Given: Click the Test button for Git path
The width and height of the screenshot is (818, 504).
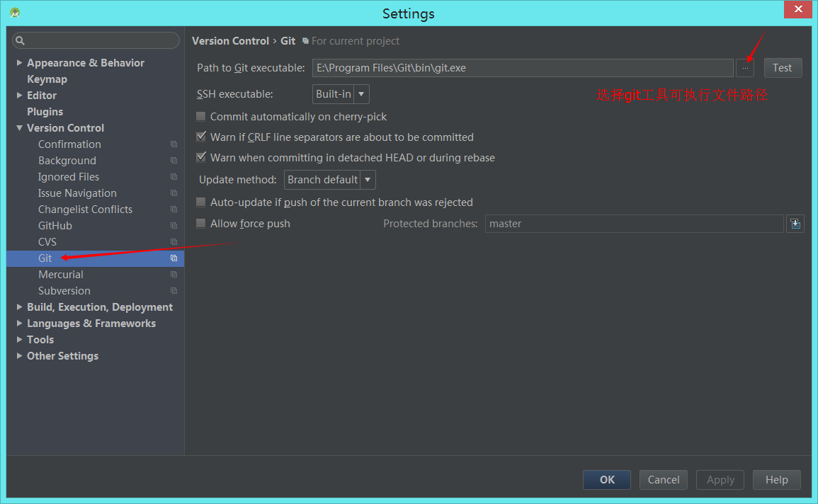Looking at the screenshot, I should point(783,68).
